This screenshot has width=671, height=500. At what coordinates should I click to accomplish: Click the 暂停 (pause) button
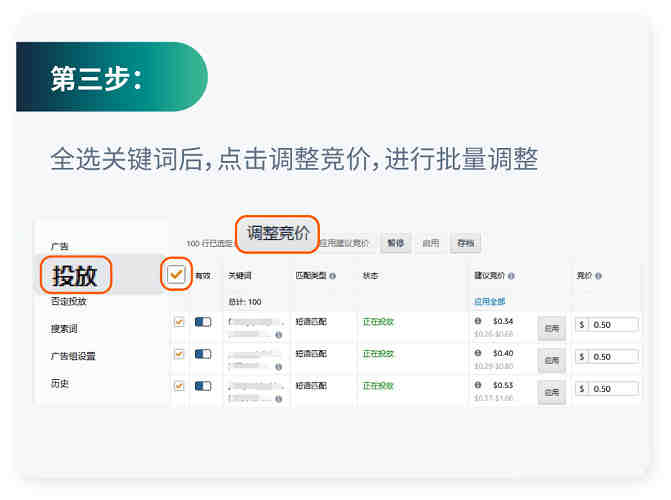point(396,243)
